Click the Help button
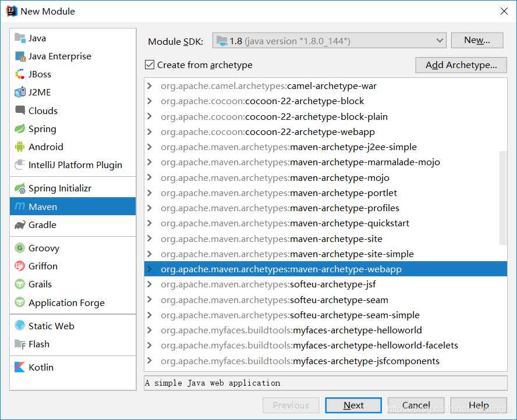The image size is (517, 420). click(479, 405)
